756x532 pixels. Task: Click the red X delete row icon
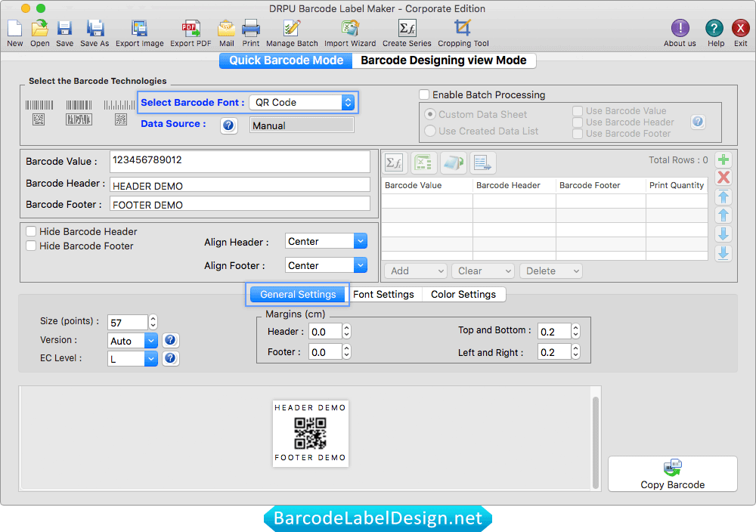723,178
